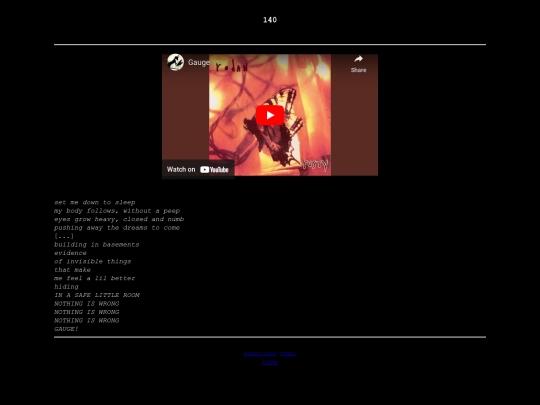The image size is (540, 405).
Task: Open the 'Gauge' video title link
Action: pos(199,62)
